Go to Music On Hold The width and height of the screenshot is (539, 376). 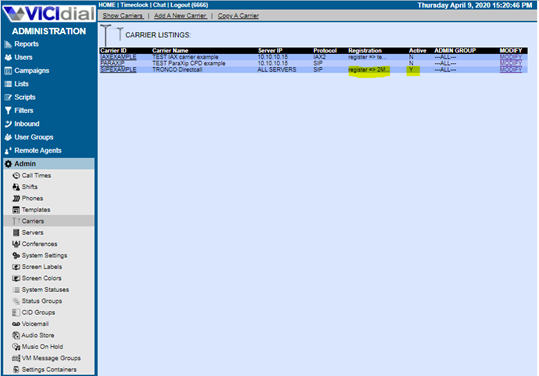pyautogui.click(x=42, y=347)
